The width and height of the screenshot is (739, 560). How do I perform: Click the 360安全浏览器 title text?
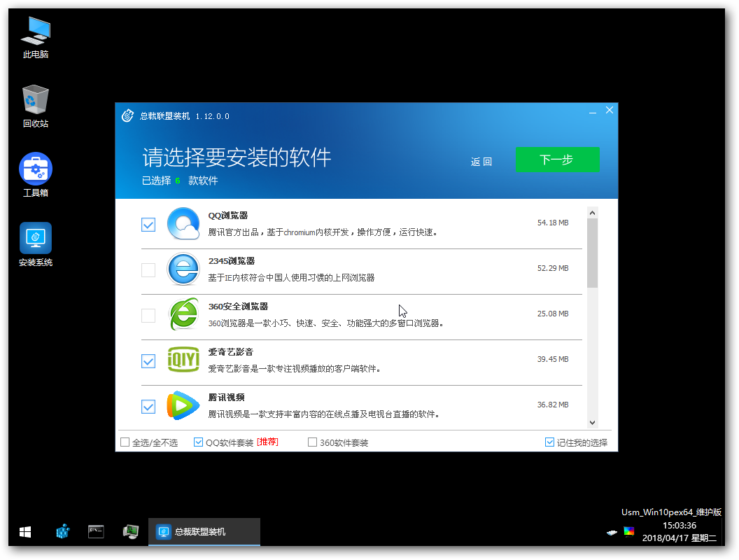click(x=238, y=307)
